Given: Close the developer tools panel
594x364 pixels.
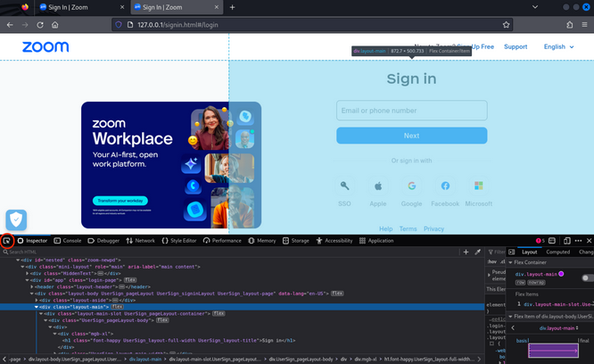Looking at the screenshot, I should coord(589,241).
